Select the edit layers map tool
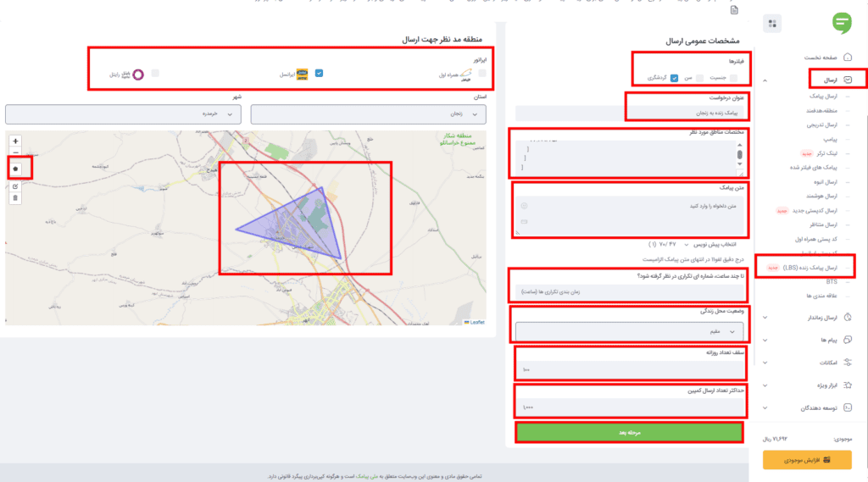Screen dimensions: 868x482 [15, 186]
